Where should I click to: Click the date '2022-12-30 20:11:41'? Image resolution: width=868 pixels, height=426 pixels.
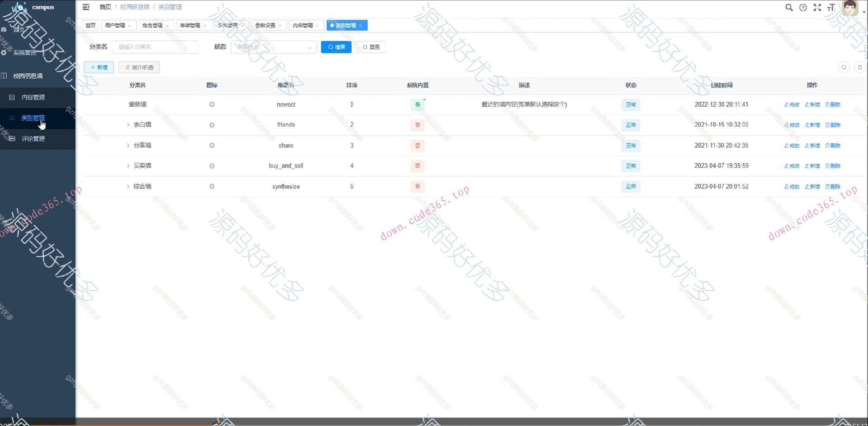click(722, 104)
